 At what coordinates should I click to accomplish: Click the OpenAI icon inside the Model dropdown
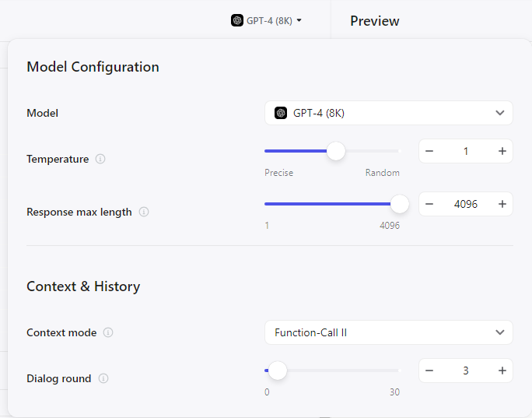pyautogui.click(x=281, y=113)
